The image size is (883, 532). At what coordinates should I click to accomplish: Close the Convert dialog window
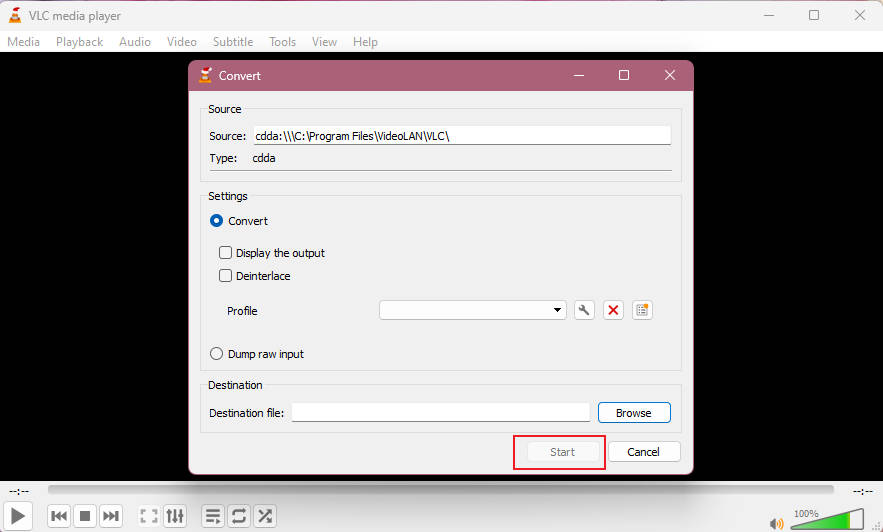670,75
